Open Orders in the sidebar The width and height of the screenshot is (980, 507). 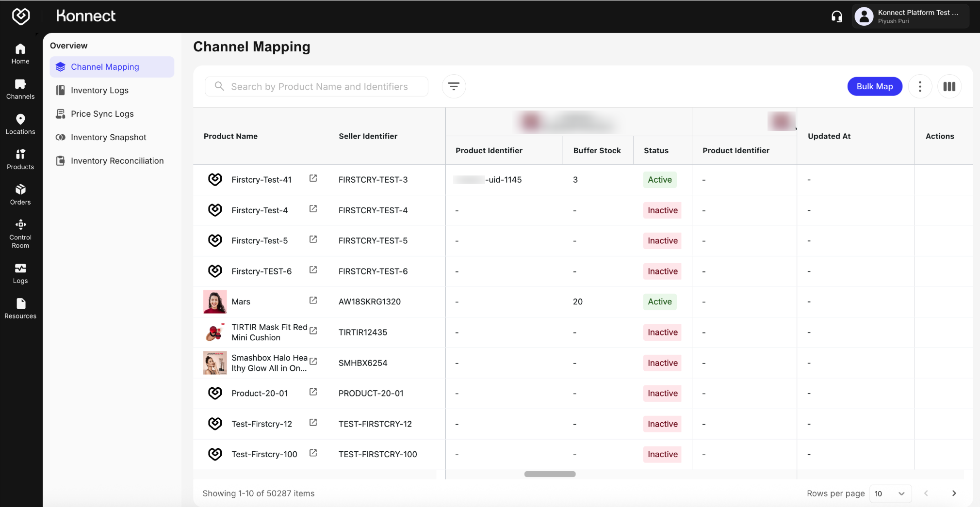pos(20,195)
